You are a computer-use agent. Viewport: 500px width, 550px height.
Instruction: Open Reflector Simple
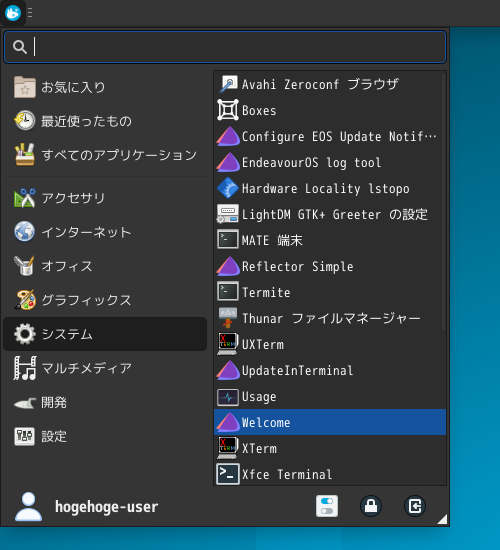[x=330, y=266]
